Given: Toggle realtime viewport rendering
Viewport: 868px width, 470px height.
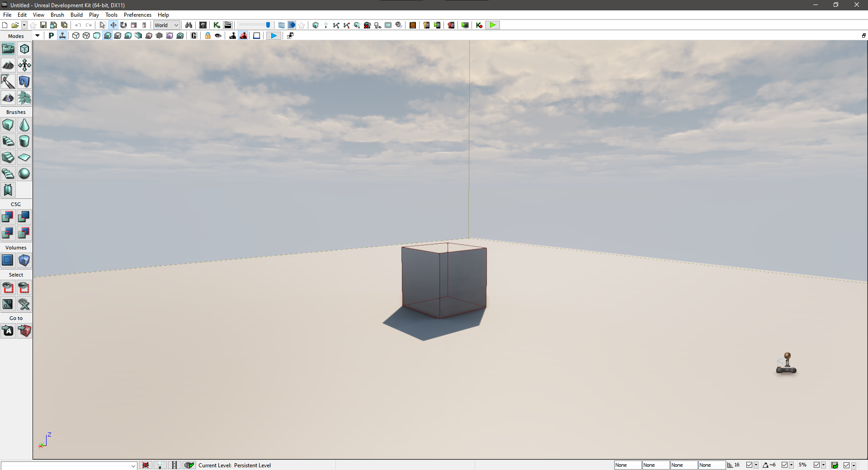Looking at the screenshot, I should click(62, 36).
